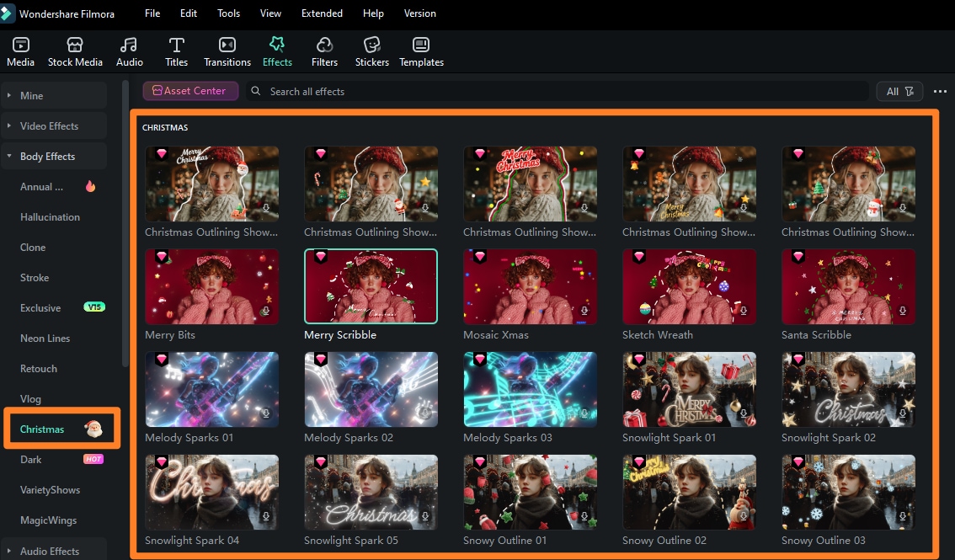Download the Sketch Wreath effect
The width and height of the screenshot is (955, 560).
[743, 311]
